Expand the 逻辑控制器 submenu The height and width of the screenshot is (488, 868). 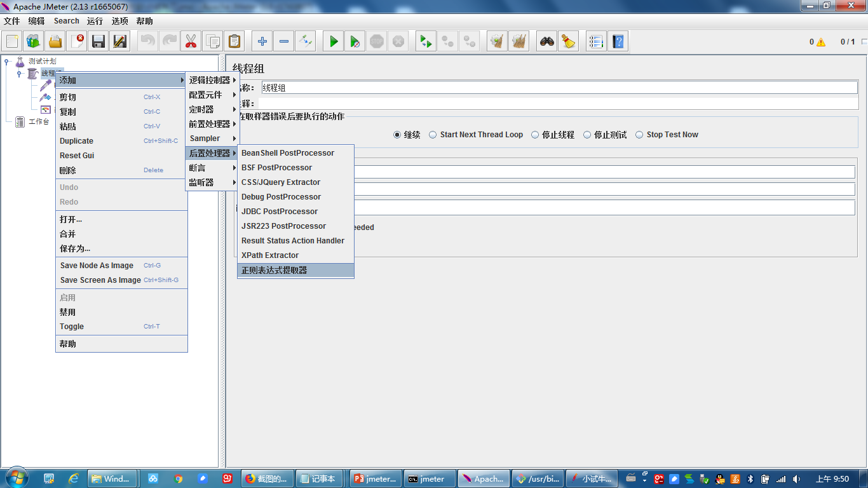click(x=212, y=80)
